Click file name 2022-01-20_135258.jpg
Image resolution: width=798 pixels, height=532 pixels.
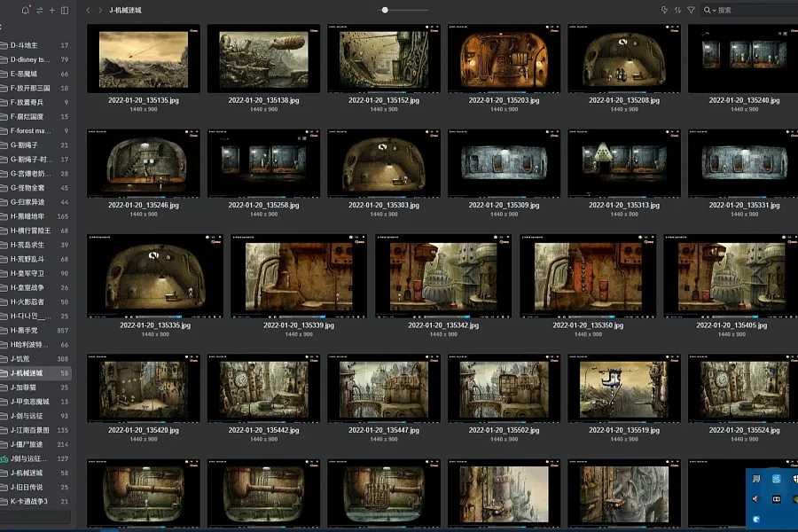point(263,205)
